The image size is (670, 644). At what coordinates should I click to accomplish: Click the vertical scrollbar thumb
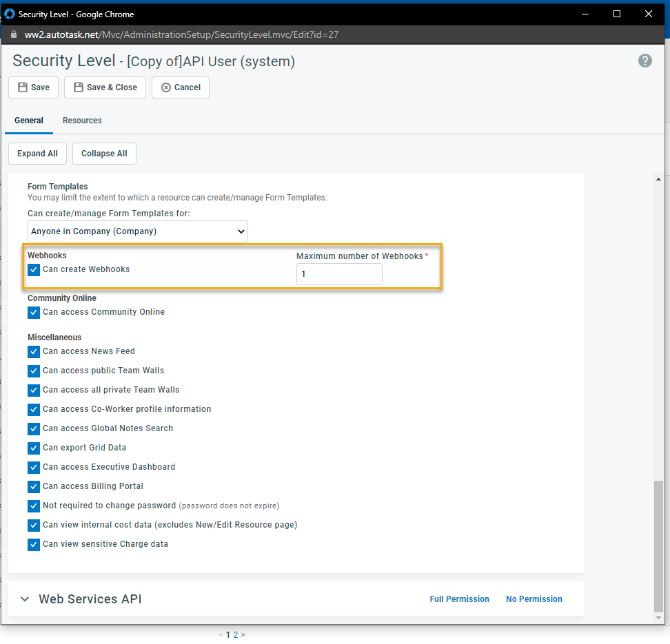tap(658, 547)
